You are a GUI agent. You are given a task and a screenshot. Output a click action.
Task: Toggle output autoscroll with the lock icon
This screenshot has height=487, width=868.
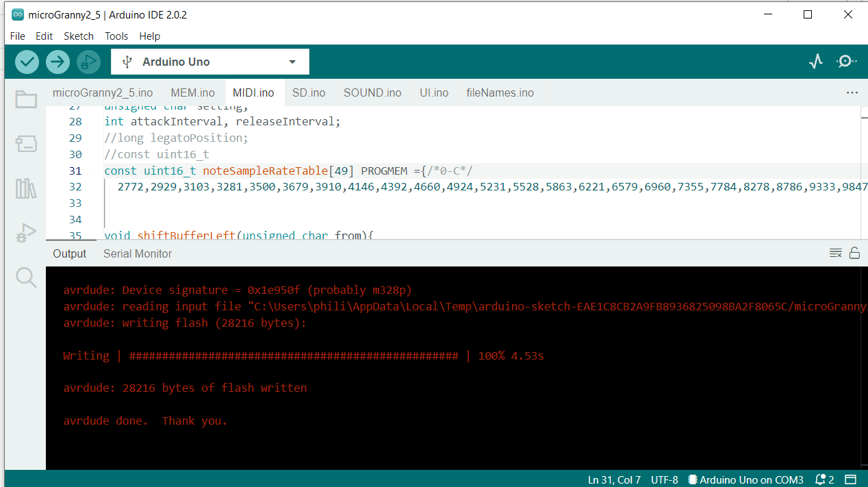click(x=854, y=252)
